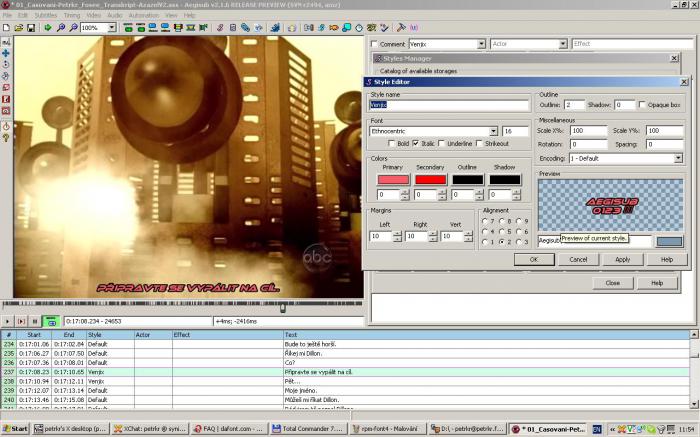Toggle the green auto-scroll video button
This screenshot has height=437, width=700.
(x=51, y=321)
